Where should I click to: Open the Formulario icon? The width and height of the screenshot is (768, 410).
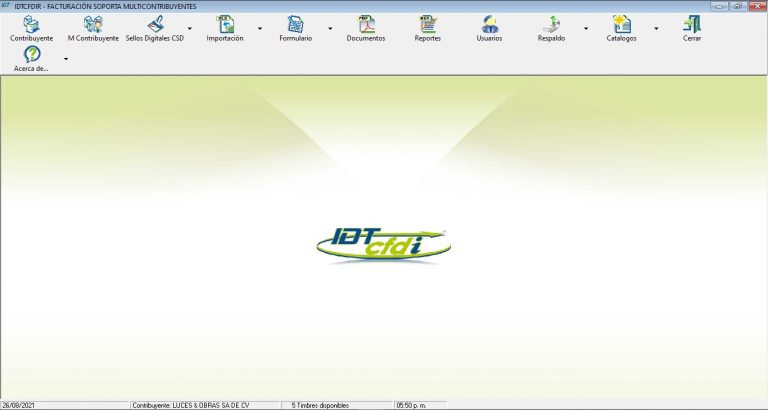click(x=295, y=24)
